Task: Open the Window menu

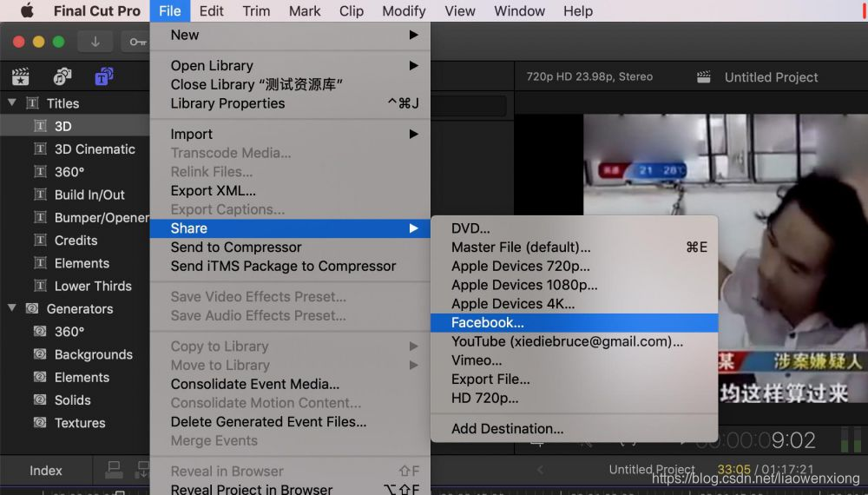Action: (519, 11)
